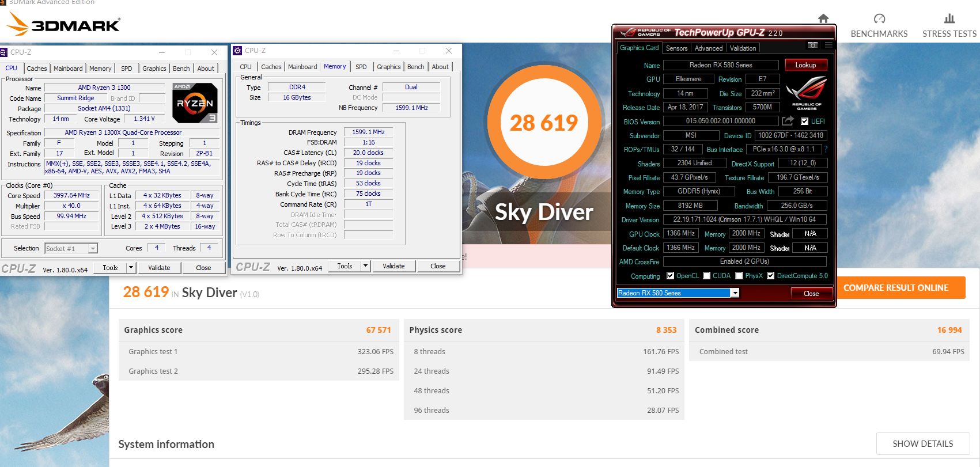Toggle the UEFI checkbox in GPU-Z
980x467 pixels.
tap(805, 122)
